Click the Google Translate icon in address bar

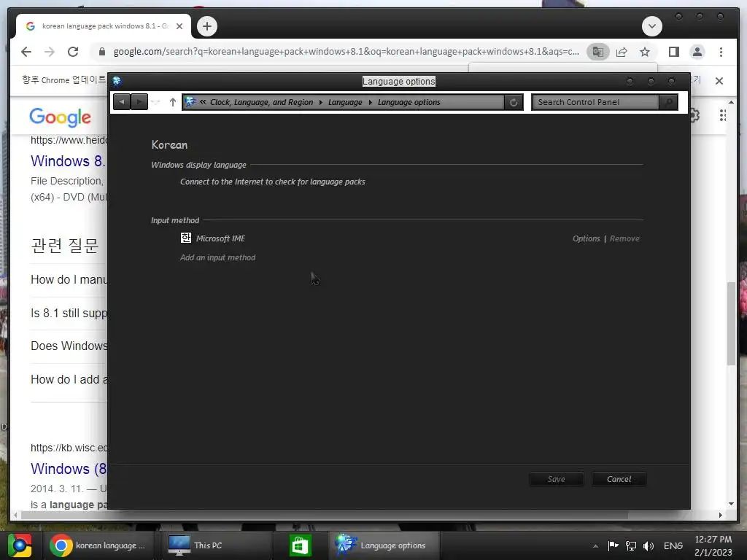tap(598, 52)
